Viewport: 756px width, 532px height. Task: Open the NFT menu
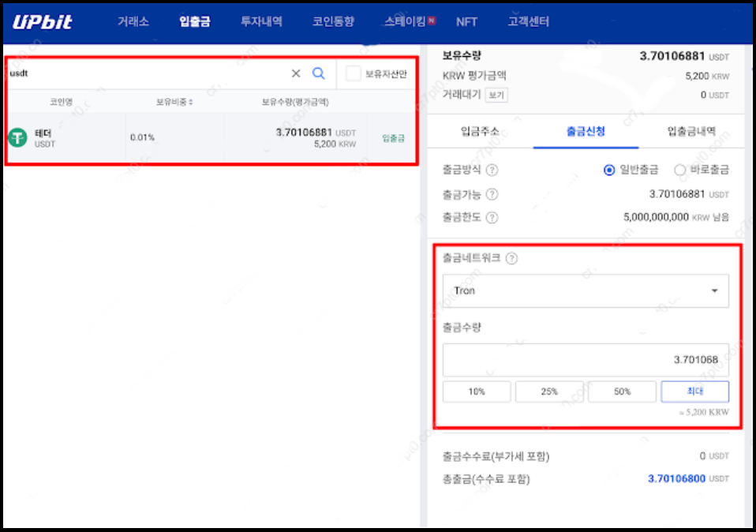pyautogui.click(x=466, y=21)
